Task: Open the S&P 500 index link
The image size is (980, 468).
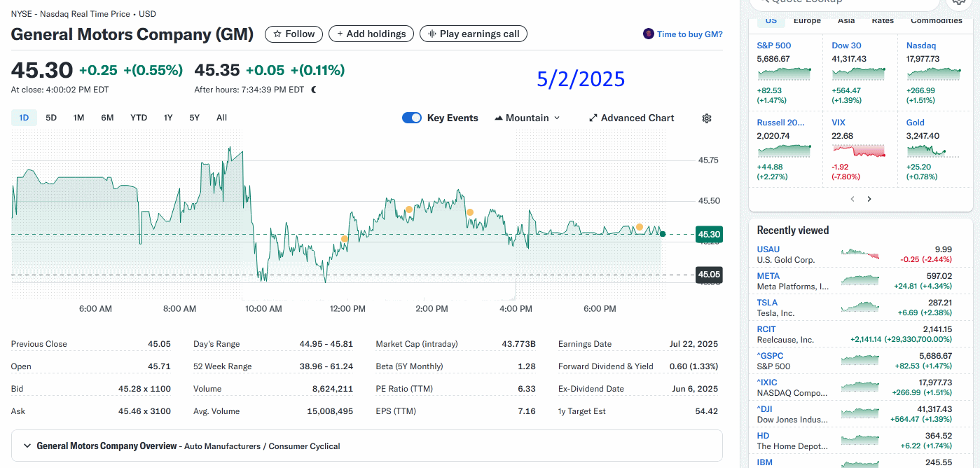Action: tap(774, 46)
